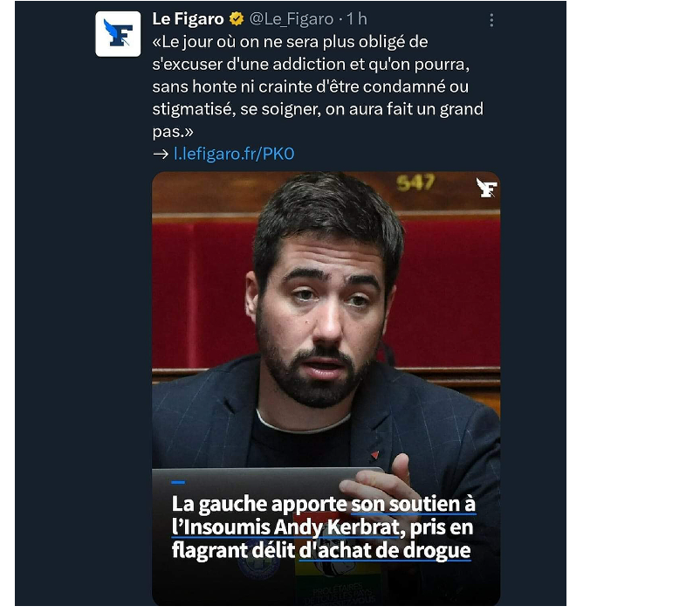
Task: Open the three-dot more options menu
Action: [x=491, y=20]
